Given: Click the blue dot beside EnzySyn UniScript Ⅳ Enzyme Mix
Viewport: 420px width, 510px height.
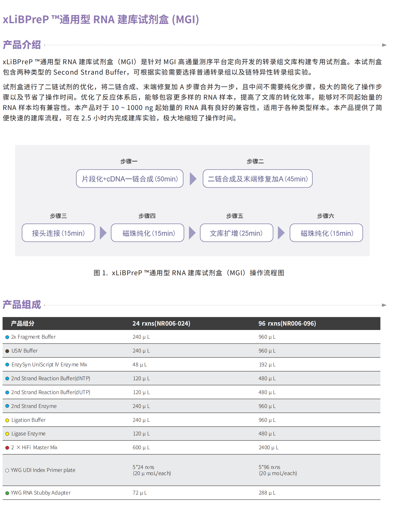Looking at the screenshot, I should (x=7, y=365).
